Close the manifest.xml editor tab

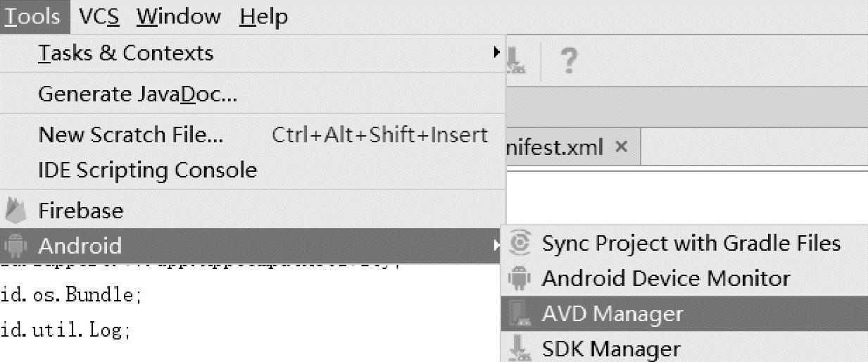click(x=620, y=146)
